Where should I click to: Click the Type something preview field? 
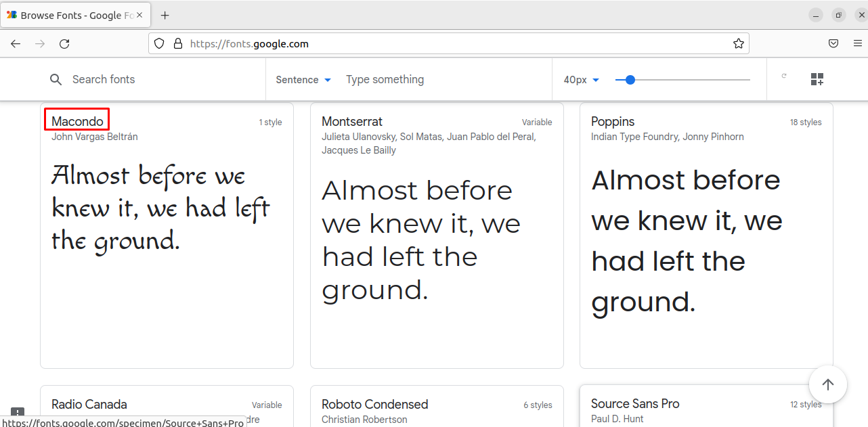385,79
